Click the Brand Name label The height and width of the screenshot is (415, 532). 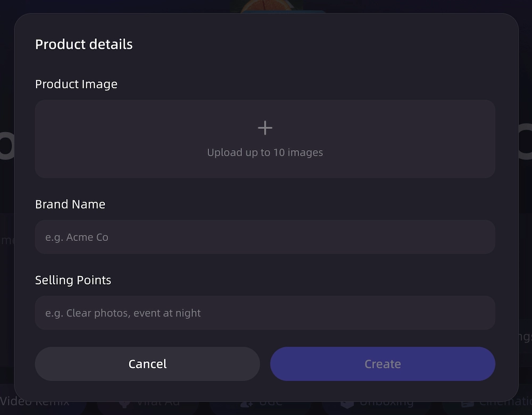tap(70, 204)
